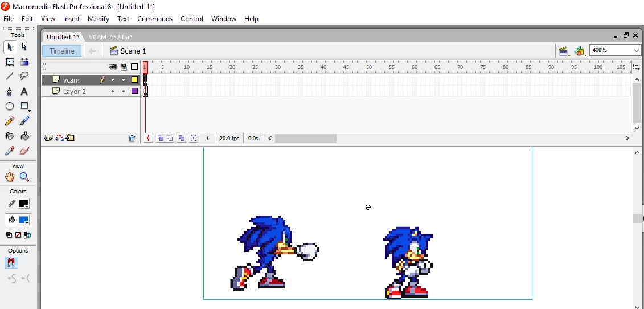
Task: Click Black and White colors icon
Action: (x=9, y=235)
